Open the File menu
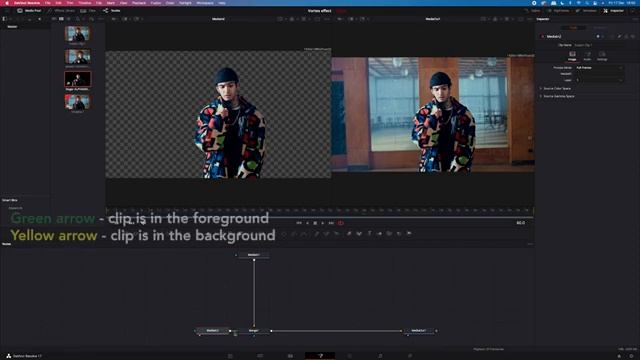Viewport: 640px width, 360px height. [48, 3]
